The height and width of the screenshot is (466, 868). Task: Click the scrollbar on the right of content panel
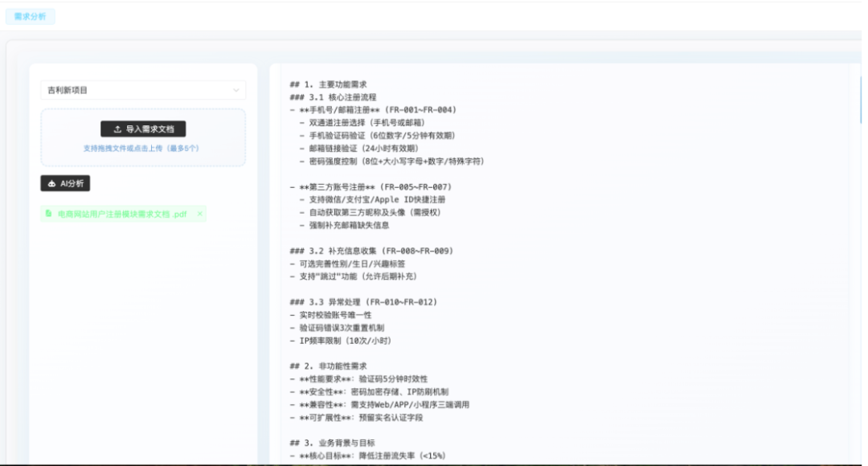[859, 96]
